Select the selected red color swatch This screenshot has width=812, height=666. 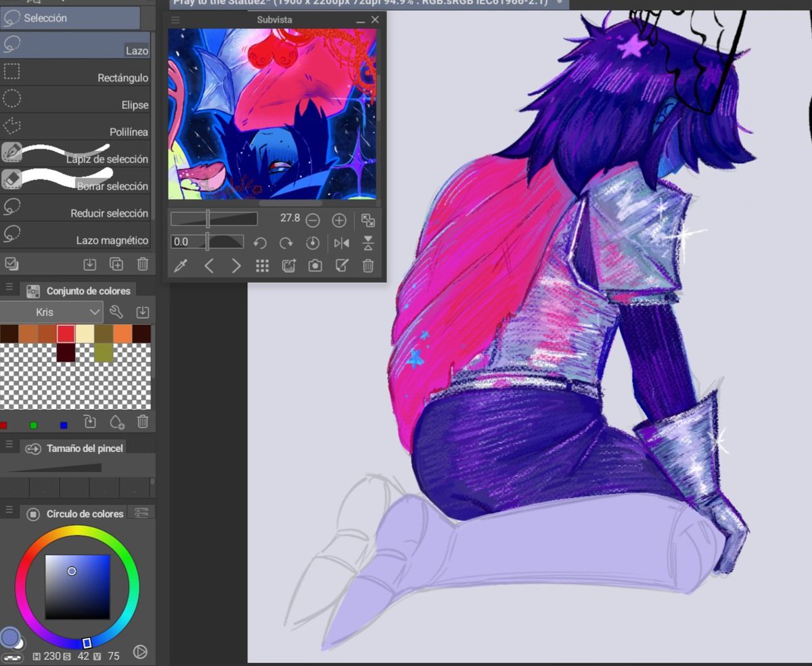(66, 334)
